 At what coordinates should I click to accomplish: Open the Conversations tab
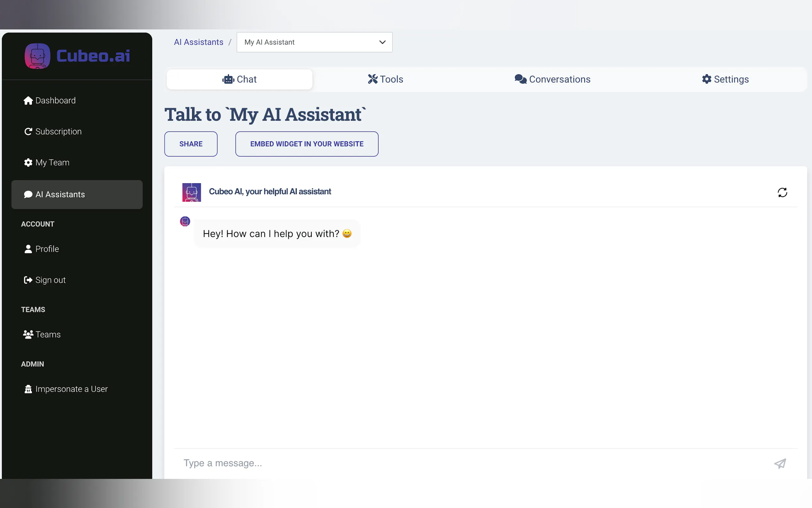(552, 79)
